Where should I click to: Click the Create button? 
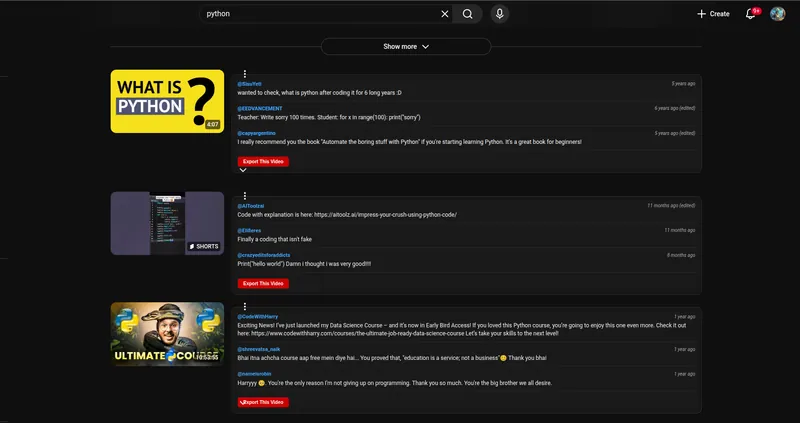tap(713, 14)
